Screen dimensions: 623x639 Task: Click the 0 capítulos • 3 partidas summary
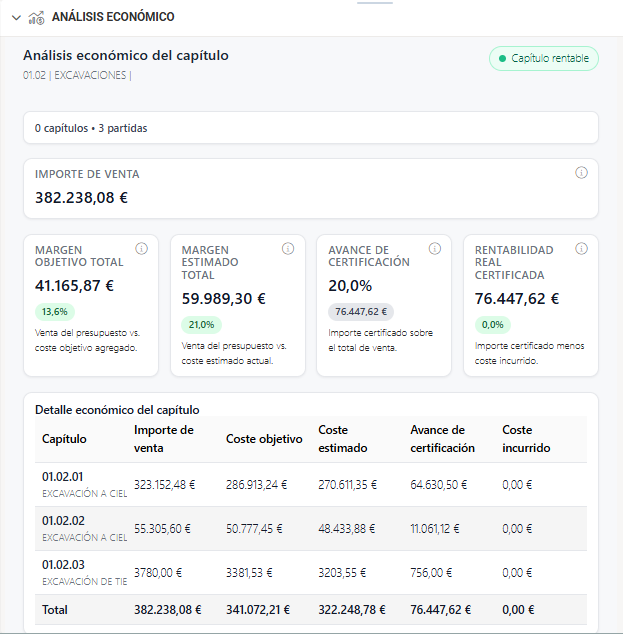point(91,128)
